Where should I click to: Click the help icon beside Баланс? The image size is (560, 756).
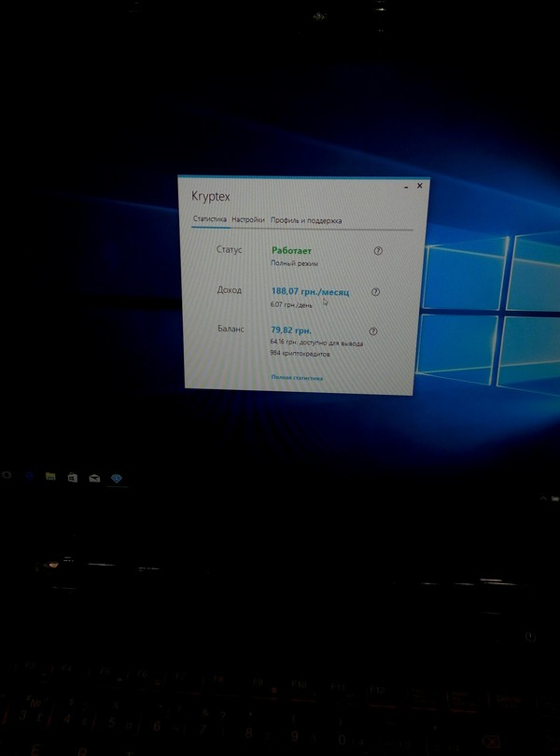[x=373, y=331]
